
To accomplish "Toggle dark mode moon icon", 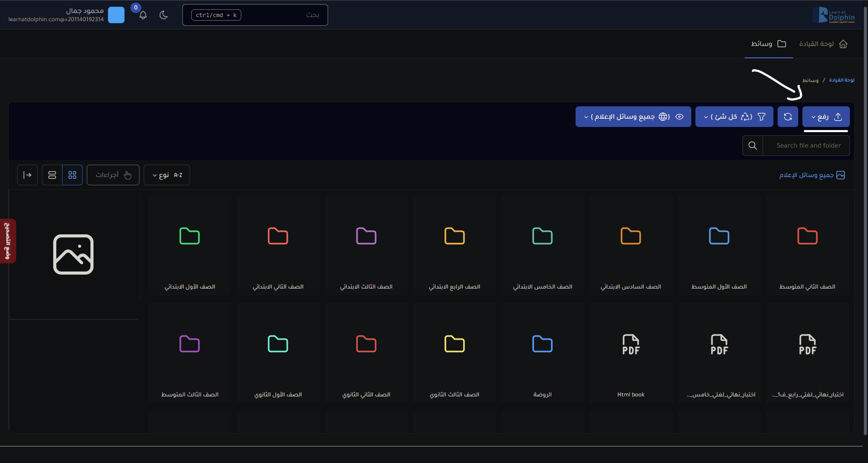I will pos(164,15).
